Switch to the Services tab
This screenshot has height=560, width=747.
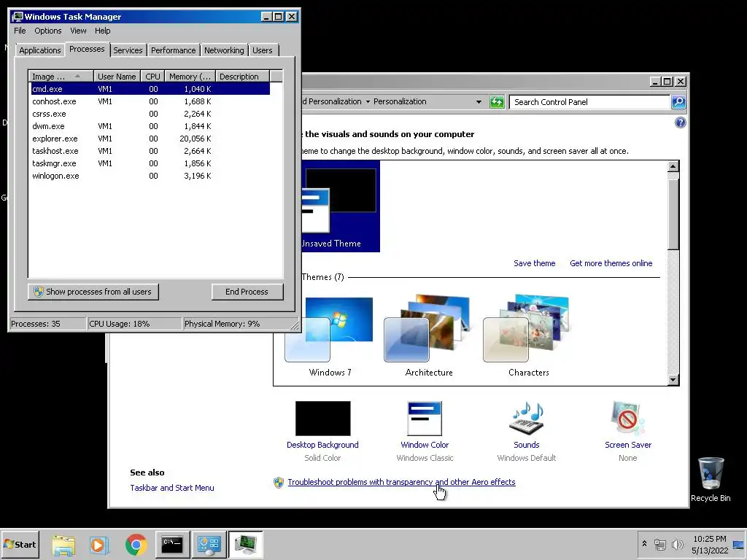click(x=128, y=50)
